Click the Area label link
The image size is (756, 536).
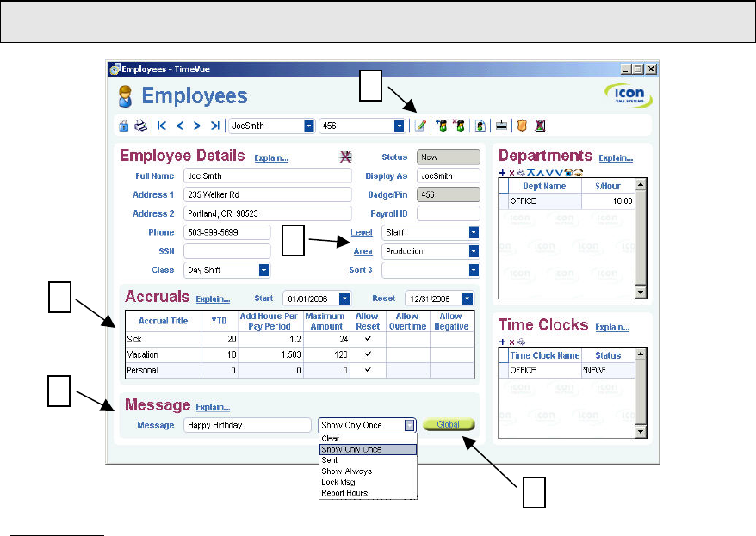[x=363, y=251]
